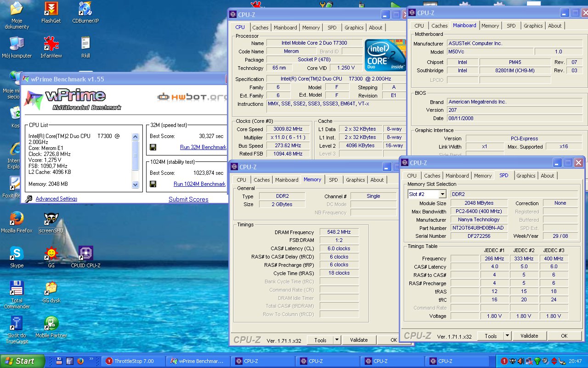Click the Run 32M Benchmark link
The width and height of the screenshot is (588, 368).
(x=203, y=147)
